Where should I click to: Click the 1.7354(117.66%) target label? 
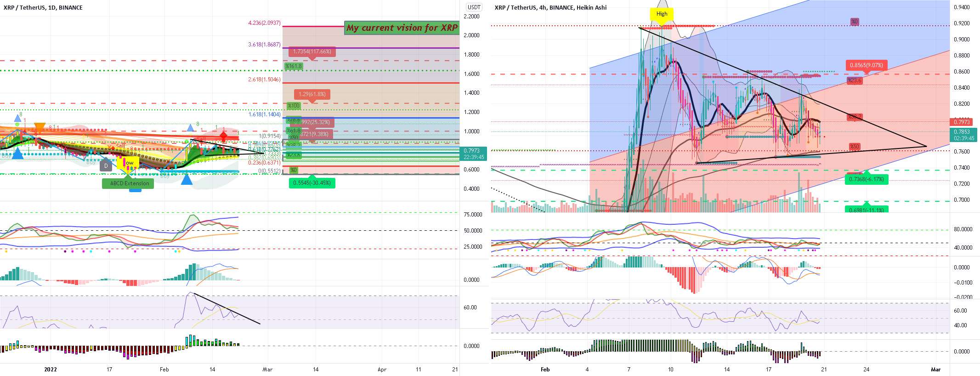click(312, 52)
